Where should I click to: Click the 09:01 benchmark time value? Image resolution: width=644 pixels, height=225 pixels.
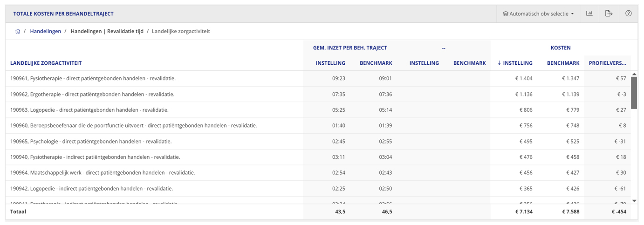tap(385, 78)
